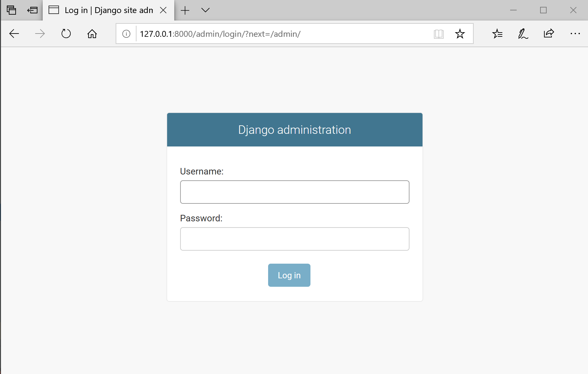Click the address bar URL
The image size is (588, 374).
click(220, 34)
